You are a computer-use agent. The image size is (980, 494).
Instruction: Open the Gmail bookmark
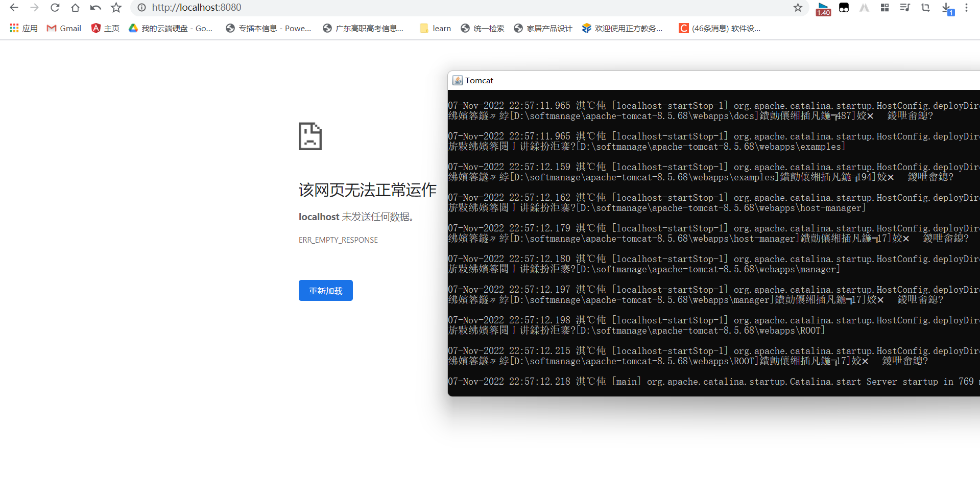pos(64,28)
